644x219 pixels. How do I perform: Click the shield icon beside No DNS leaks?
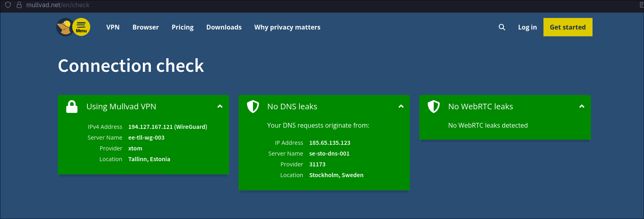(253, 107)
